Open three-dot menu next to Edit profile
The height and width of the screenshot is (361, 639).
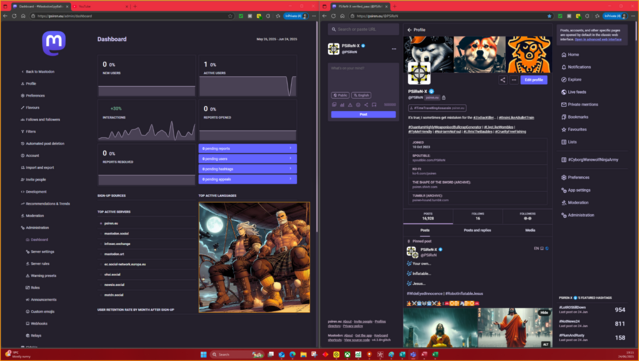click(514, 80)
